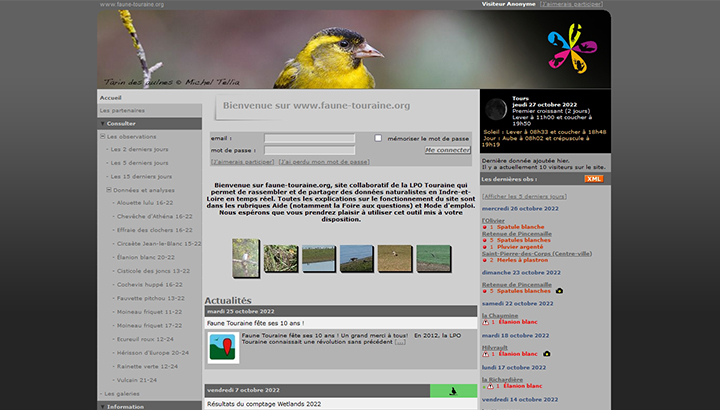Select Ecureuil roux 12-24

pyautogui.click(x=146, y=339)
